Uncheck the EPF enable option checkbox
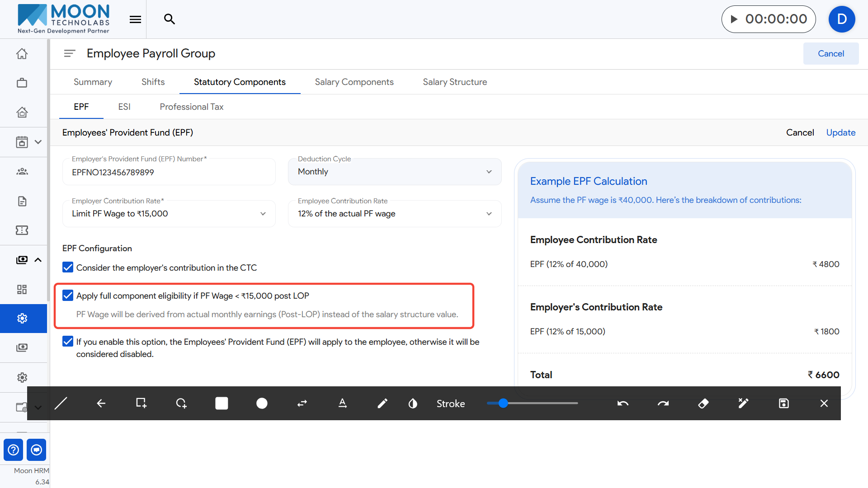Screen dimensions: 868x488 68,342
